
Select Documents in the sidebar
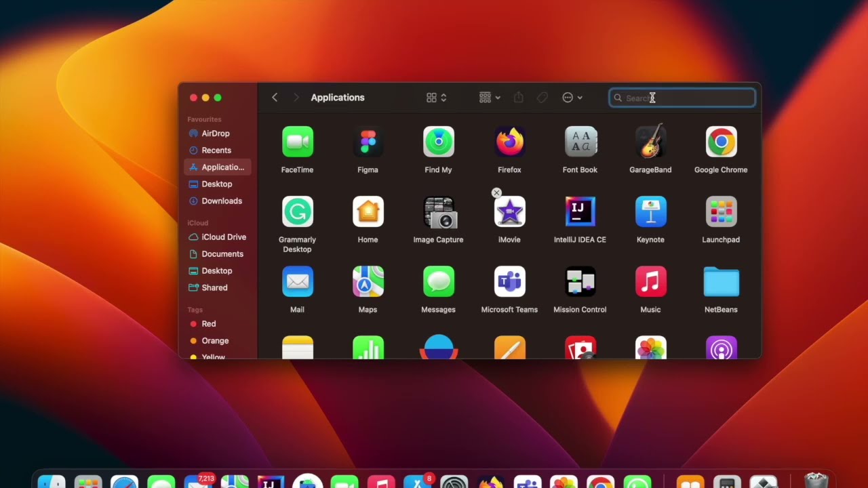pyautogui.click(x=217, y=254)
